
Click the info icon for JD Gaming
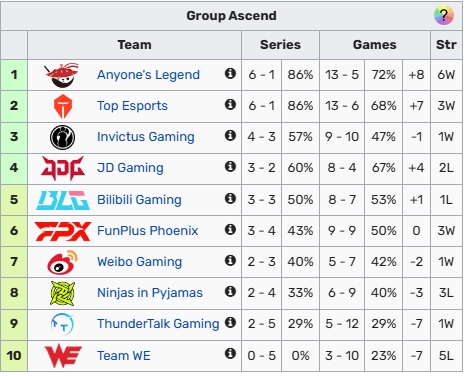coord(230,166)
